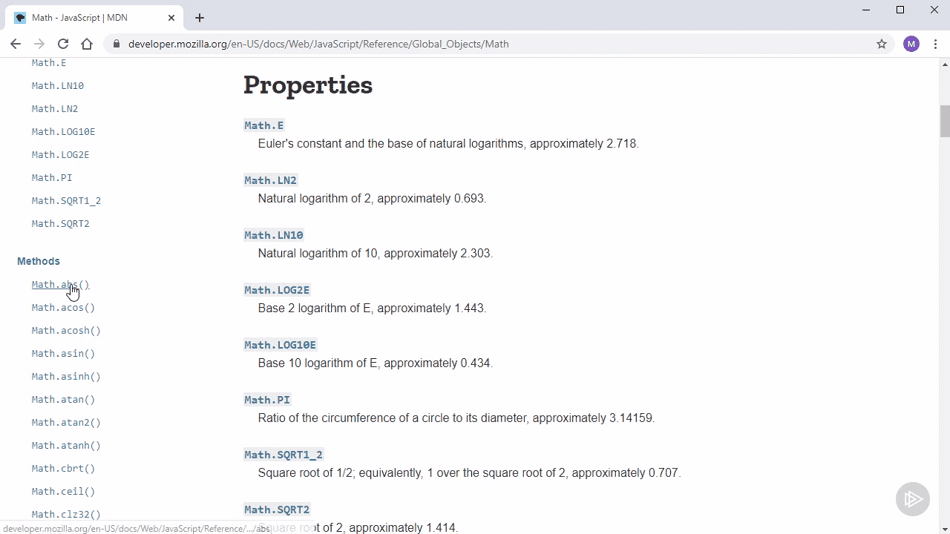Open Math.SQRT2 in the sidebar

click(x=61, y=224)
